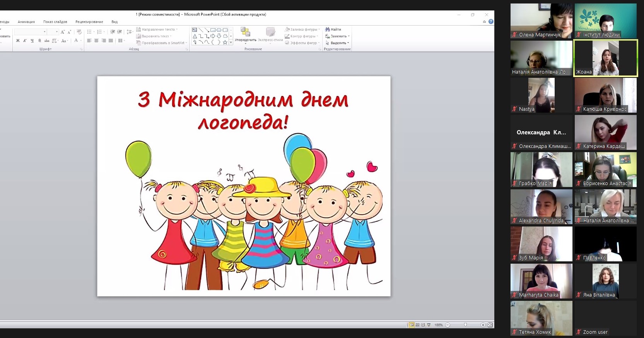Viewport: 644px width, 338px height.
Task: Fit slide to current window
Action: tap(490, 325)
